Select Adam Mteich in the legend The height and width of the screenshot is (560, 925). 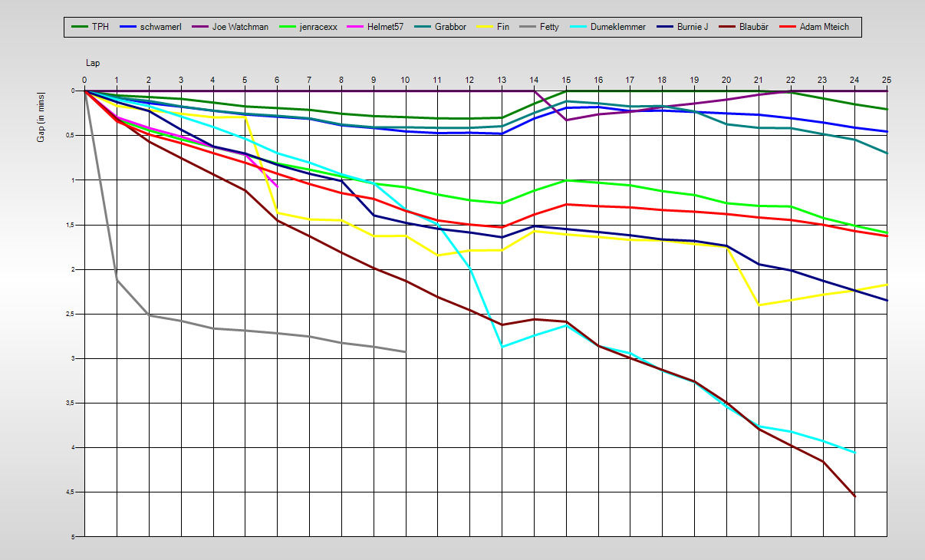pos(825,27)
